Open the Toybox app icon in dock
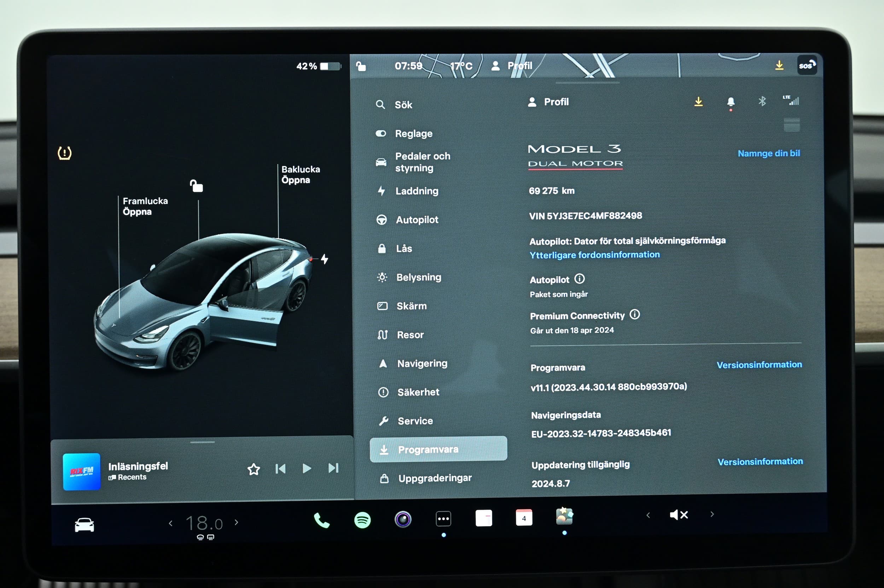884x588 pixels. click(x=564, y=516)
